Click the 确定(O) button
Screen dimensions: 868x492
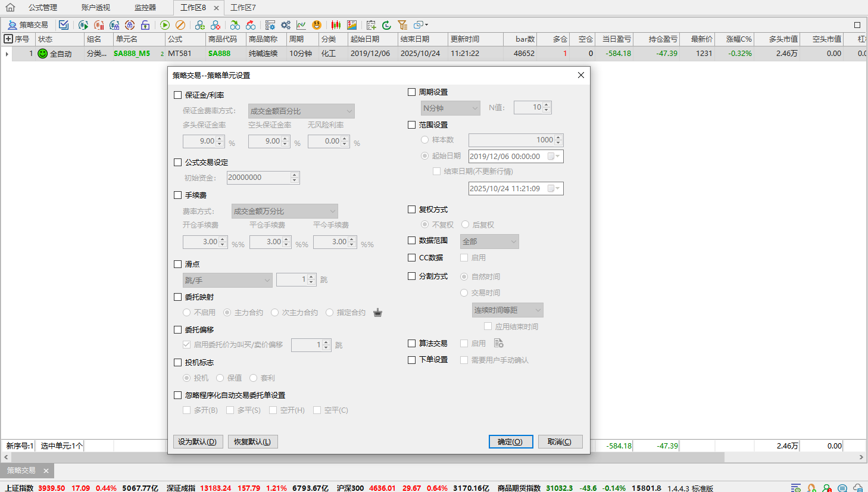[510, 442]
